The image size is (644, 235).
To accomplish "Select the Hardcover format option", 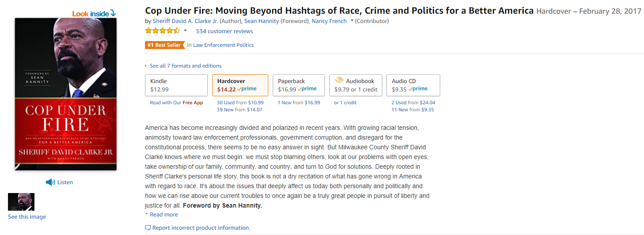I will coord(240,85).
